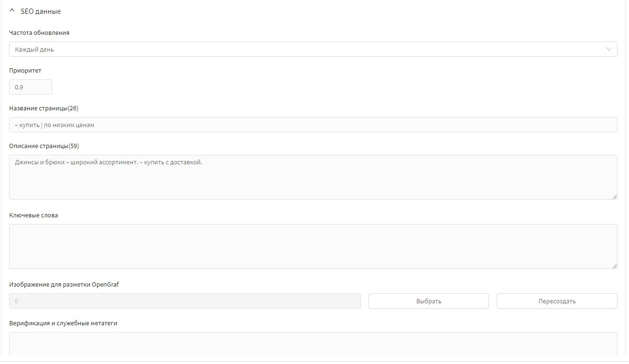Focus the Верификация и служебные метатеги area

click(x=313, y=343)
